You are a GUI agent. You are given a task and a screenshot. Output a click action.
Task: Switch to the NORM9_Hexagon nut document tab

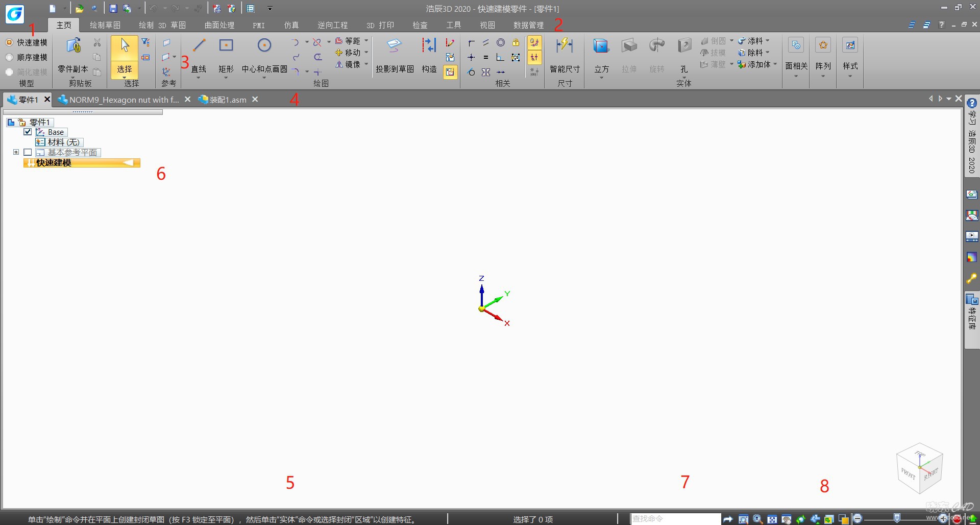(124, 100)
